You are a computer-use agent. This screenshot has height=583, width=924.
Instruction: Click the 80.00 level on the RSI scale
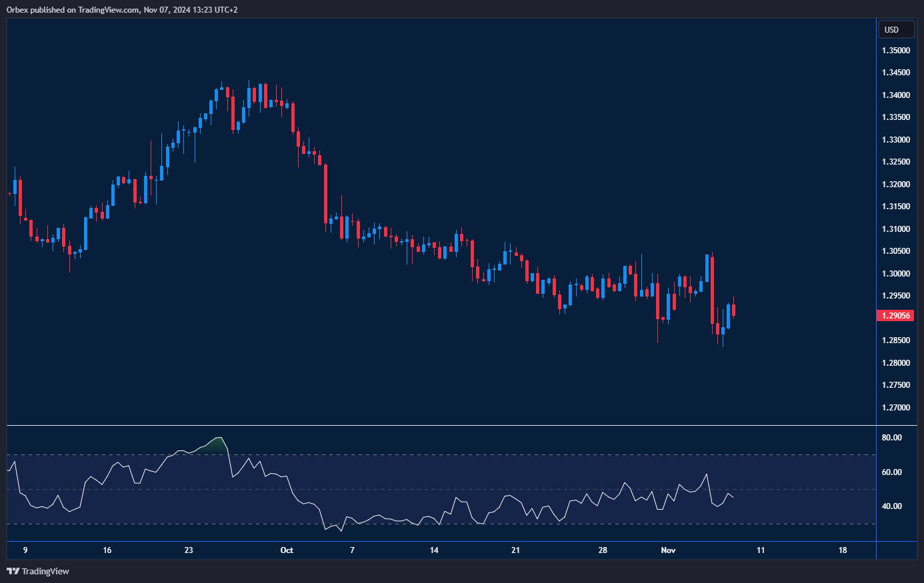[891, 438]
